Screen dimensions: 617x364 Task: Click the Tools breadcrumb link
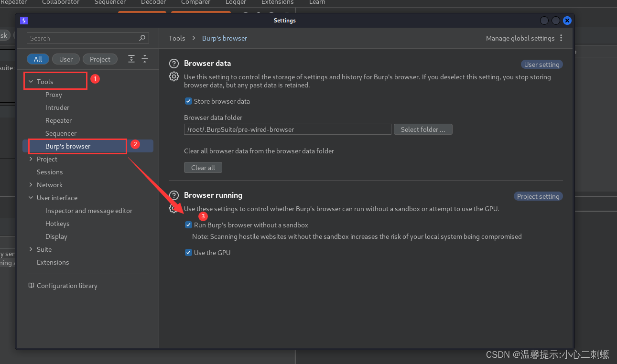point(177,38)
